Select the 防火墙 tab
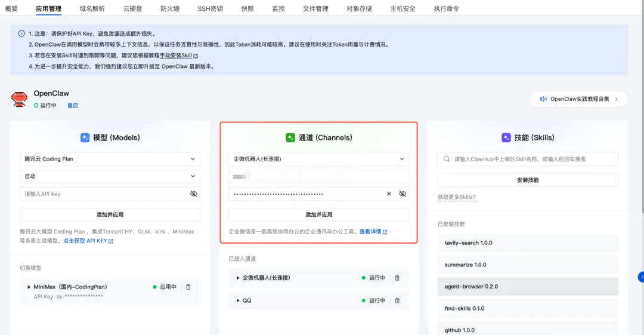This screenshot has width=644, height=335. (169, 8)
